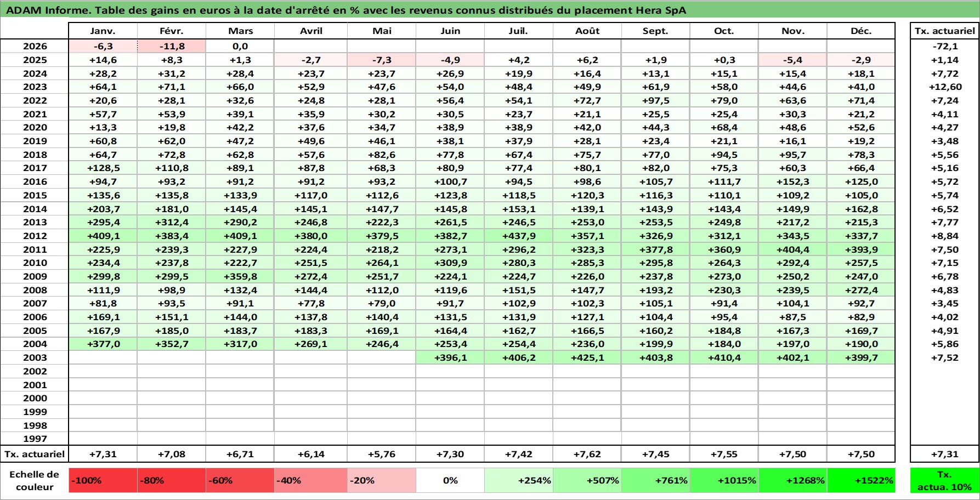Select the +7,08 actuarial rate under Févr.

172,454
